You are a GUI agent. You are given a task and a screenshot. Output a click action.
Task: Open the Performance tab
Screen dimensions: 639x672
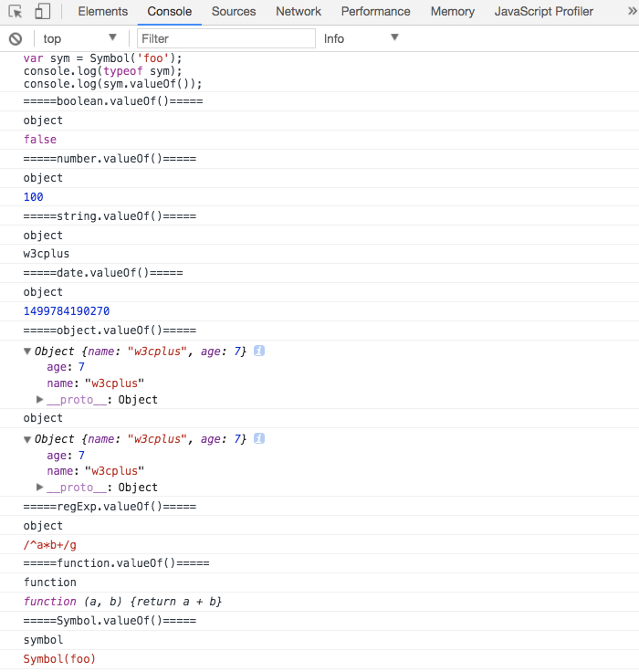[x=375, y=12]
